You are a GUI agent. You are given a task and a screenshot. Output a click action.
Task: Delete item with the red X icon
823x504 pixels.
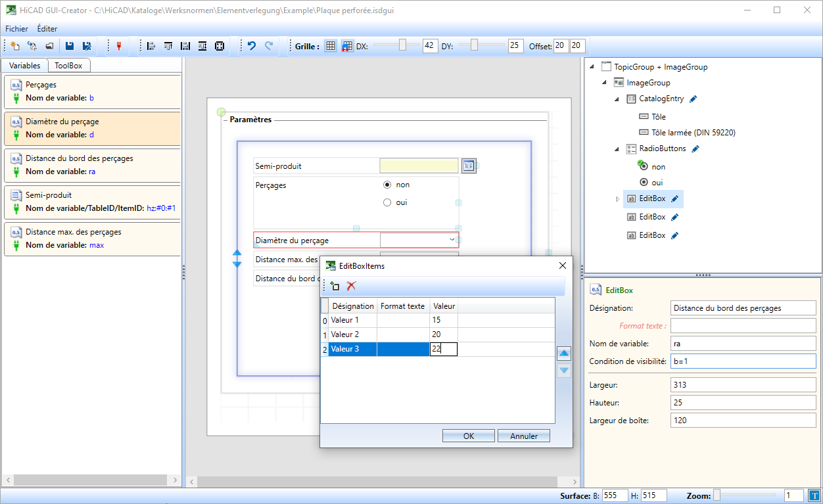(352, 286)
